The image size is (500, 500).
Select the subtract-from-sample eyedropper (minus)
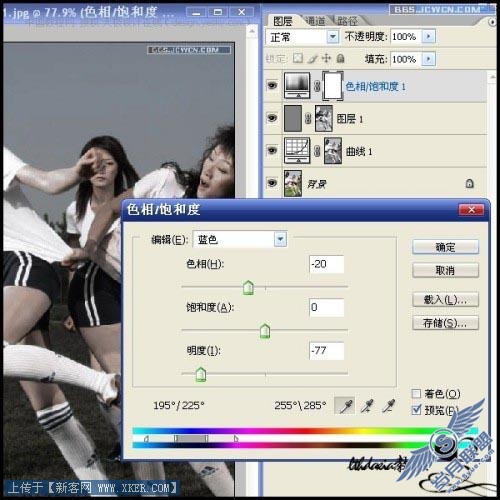[388, 406]
